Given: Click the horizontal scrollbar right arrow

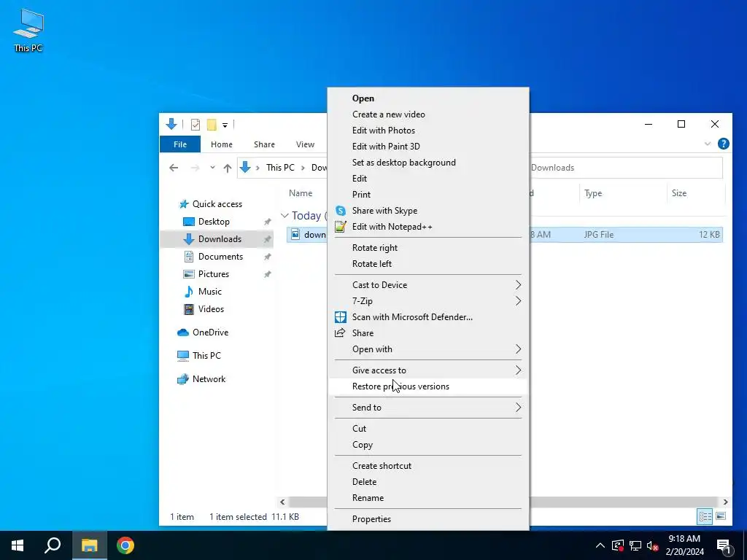Looking at the screenshot, I should click(x=726, y=502).
